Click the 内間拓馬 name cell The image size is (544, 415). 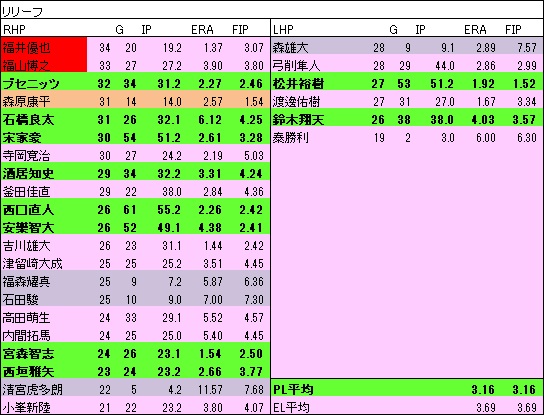(26, 336)
